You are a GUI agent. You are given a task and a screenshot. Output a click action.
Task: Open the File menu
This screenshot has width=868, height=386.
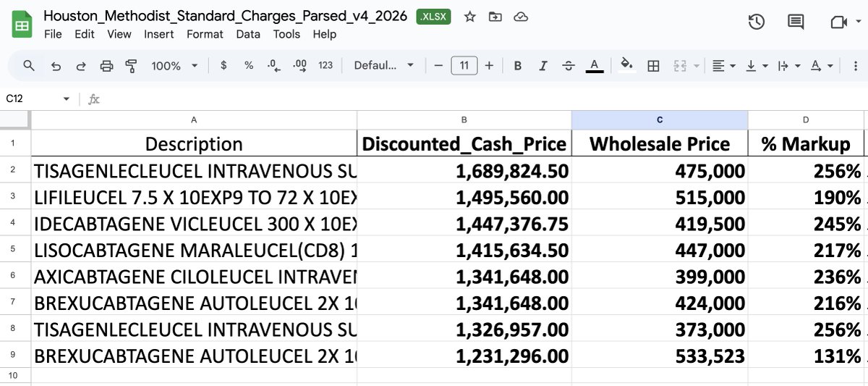[x=53, y=34]
